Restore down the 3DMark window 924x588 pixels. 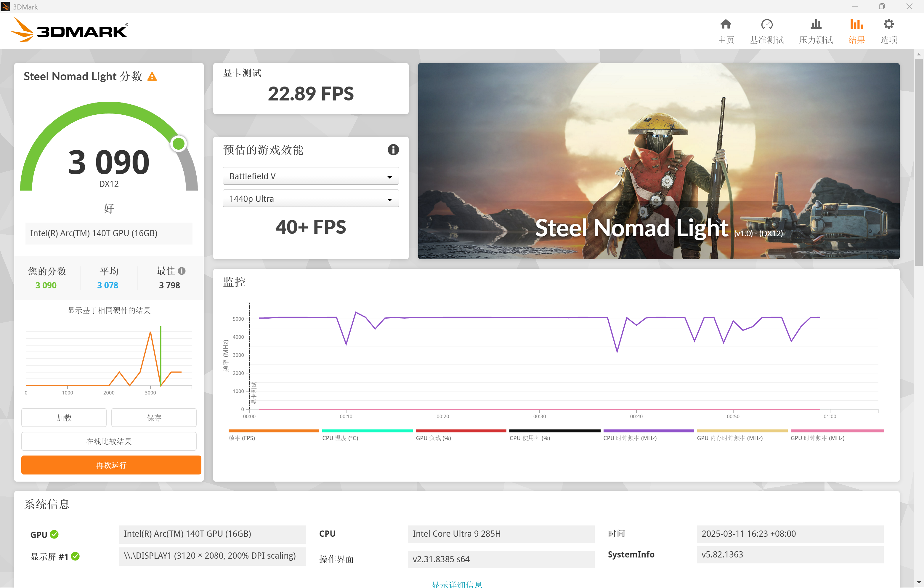pyautogui.click(x=882, y=7)
